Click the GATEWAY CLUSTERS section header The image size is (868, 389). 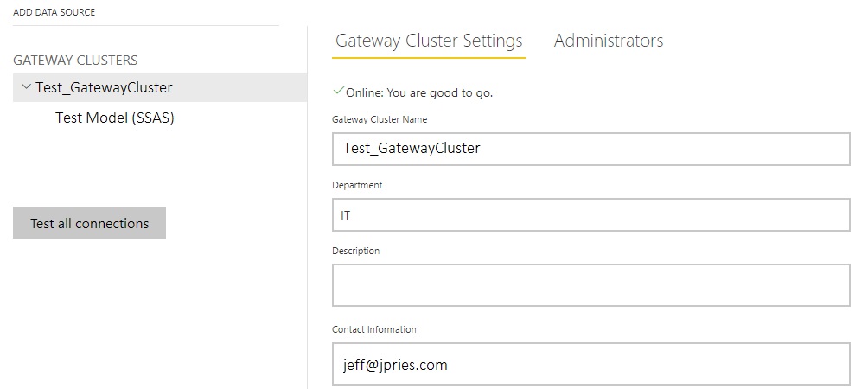(x=75, y=61)
